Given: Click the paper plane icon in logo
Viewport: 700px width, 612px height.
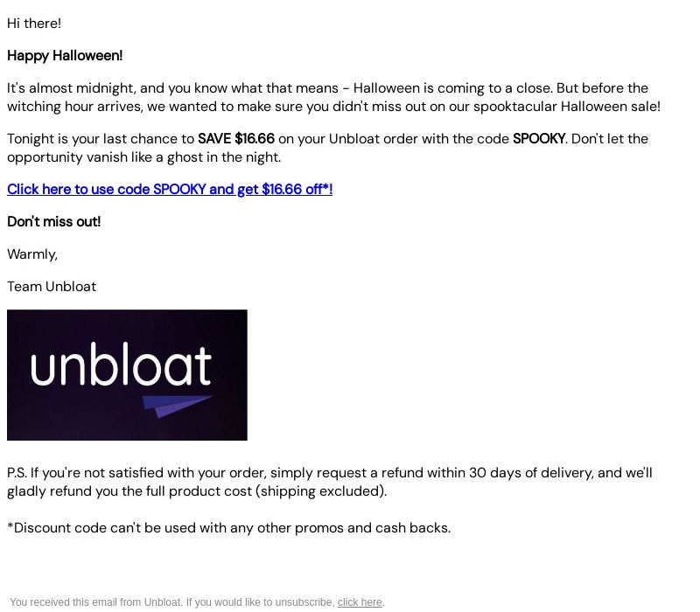Looking at the screenshot, I should pyautogui.click(x=178, y=406).
